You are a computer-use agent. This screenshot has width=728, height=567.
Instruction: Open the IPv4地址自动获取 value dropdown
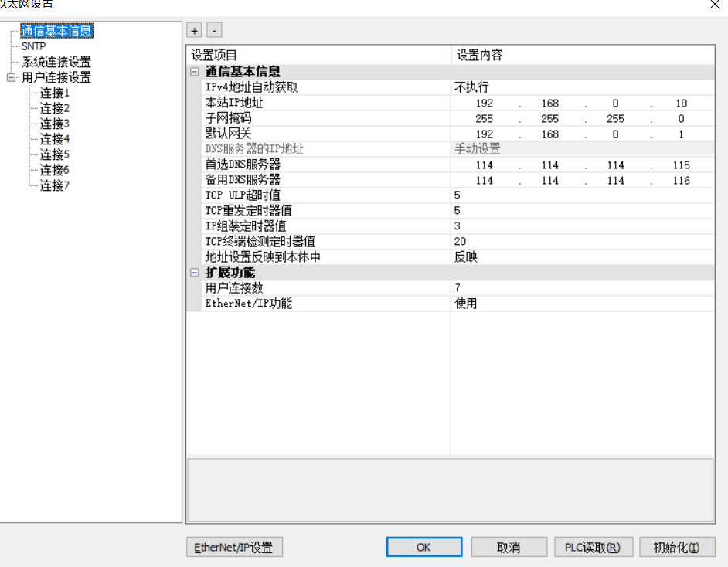583,87
